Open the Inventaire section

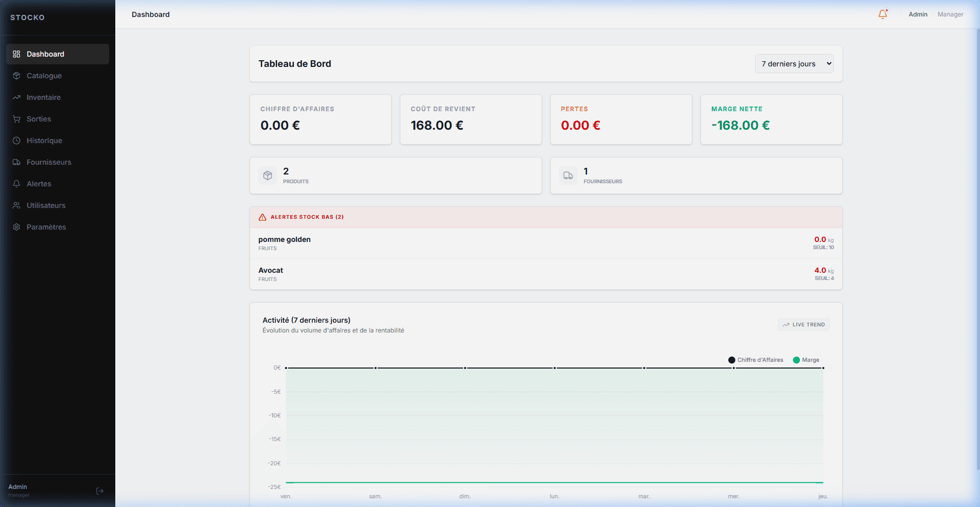[x=58, y=97]
